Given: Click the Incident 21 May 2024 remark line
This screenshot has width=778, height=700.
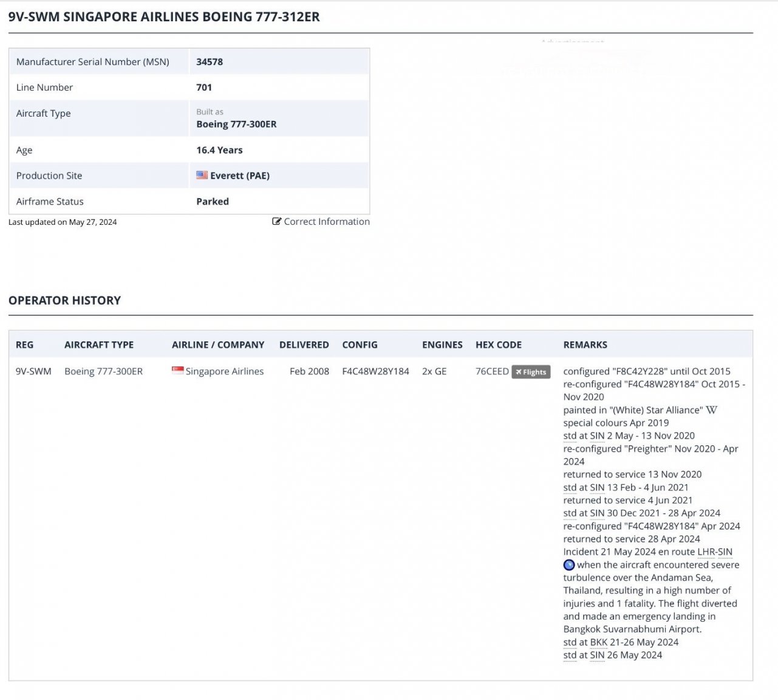Looking at the screenshot, I should coord(648,552).
